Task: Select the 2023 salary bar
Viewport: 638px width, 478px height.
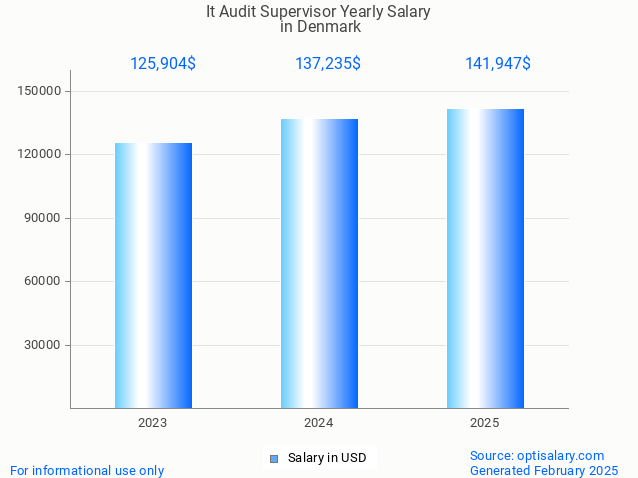Action: coord(153,275)
